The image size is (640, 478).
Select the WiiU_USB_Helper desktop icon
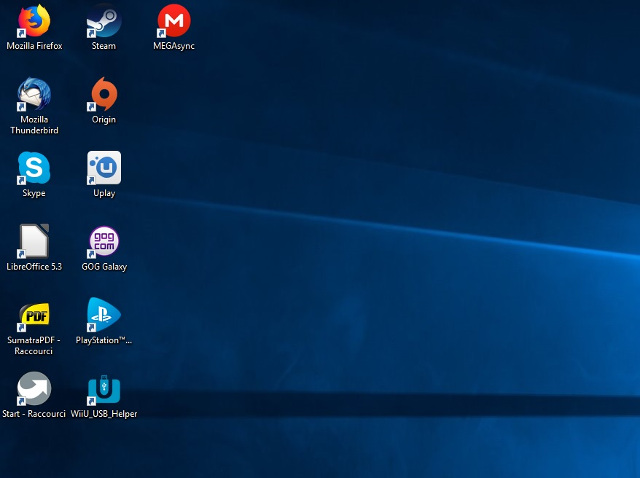coord(104,388)
